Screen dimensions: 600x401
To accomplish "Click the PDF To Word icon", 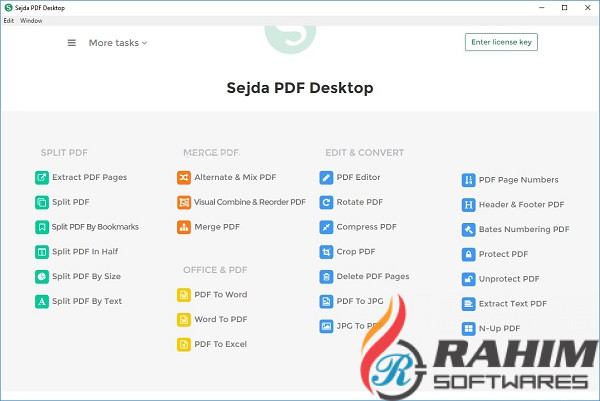I will (x=184, y=295).
